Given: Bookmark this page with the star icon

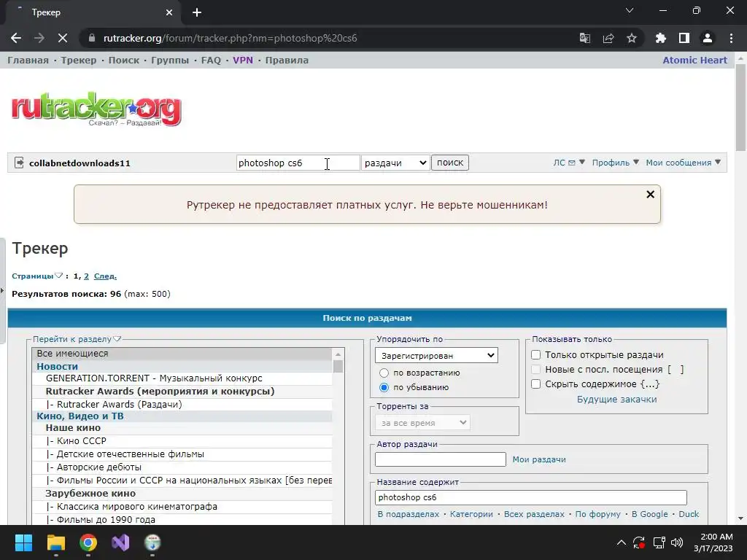Looking at the screenshot, I should pyautogui.click(x=632, y=38).
